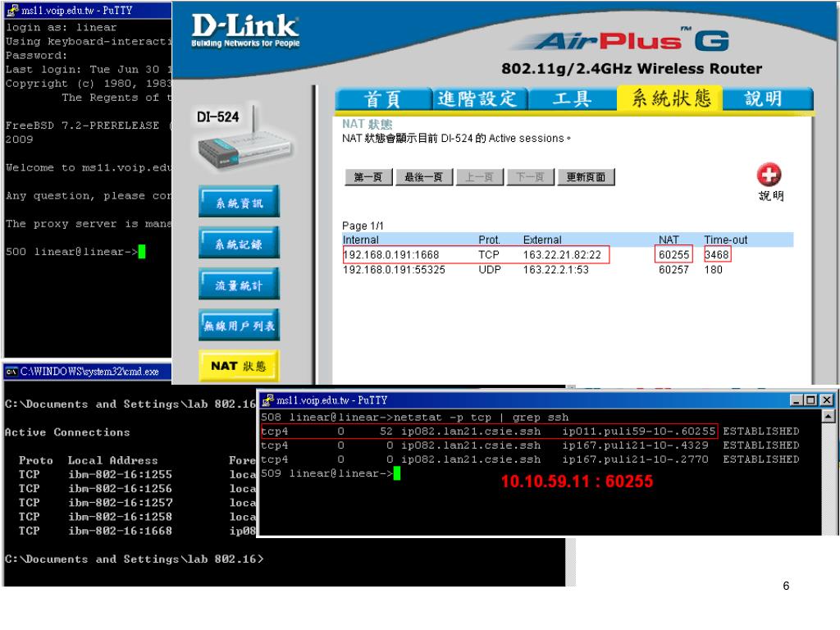840x630 pixels.
Task: Click the Internal column header
Action: [361, 240]
